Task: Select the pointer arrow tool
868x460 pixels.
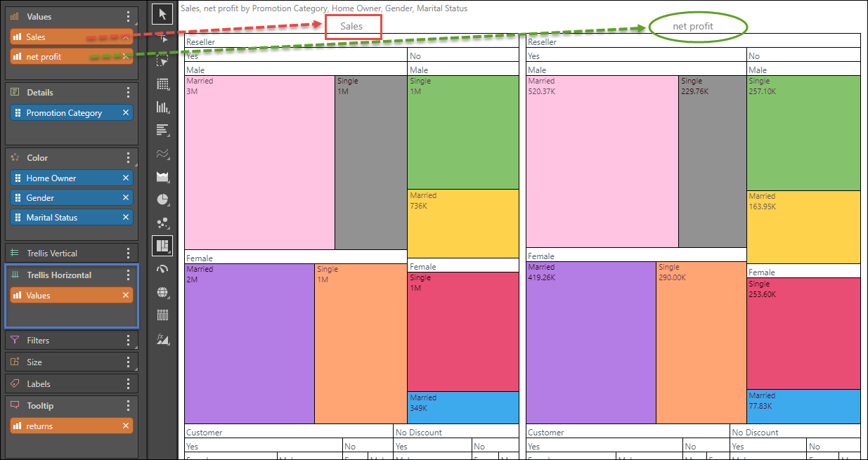Action: click(163, 14)
